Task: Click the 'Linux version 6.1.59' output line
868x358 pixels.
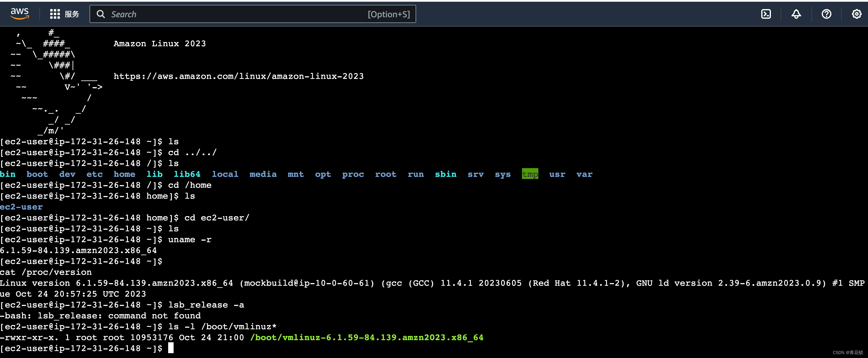Action: [x=432, y=283]
